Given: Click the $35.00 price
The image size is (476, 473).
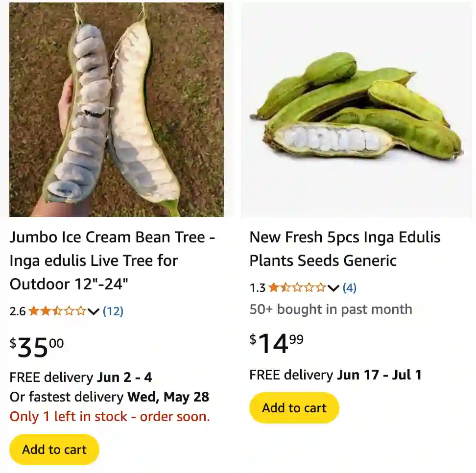Looking at the screenshot, I should [37, 347].
